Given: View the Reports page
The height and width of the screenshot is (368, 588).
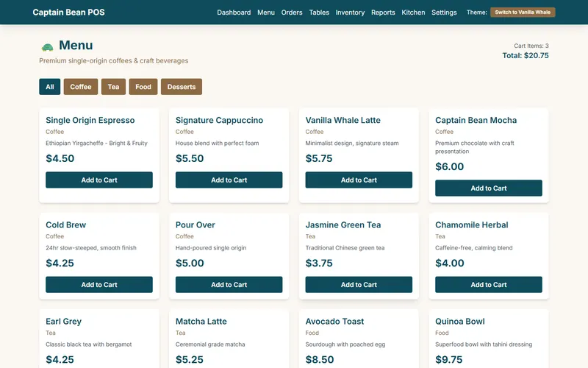Looking at the screenshot, I should 383,13.
